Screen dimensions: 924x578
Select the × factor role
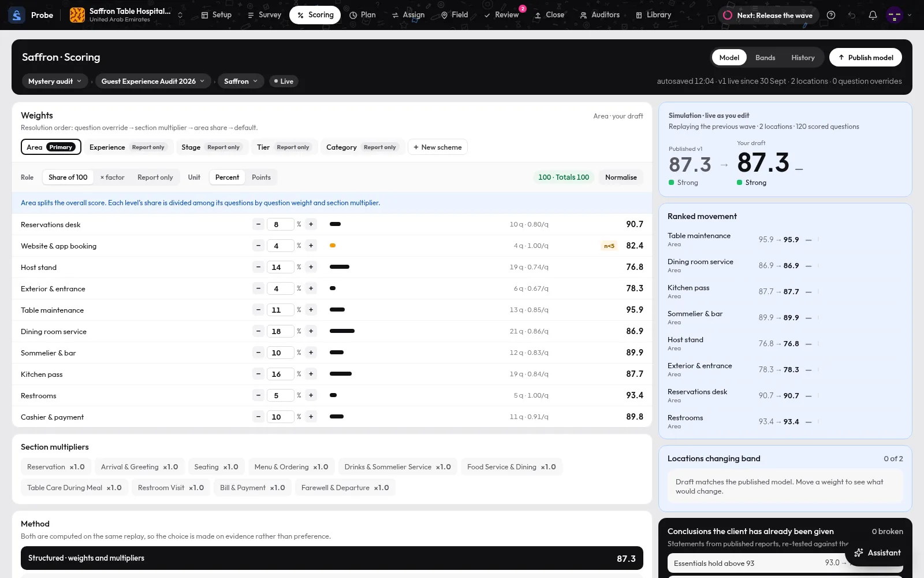112,177
